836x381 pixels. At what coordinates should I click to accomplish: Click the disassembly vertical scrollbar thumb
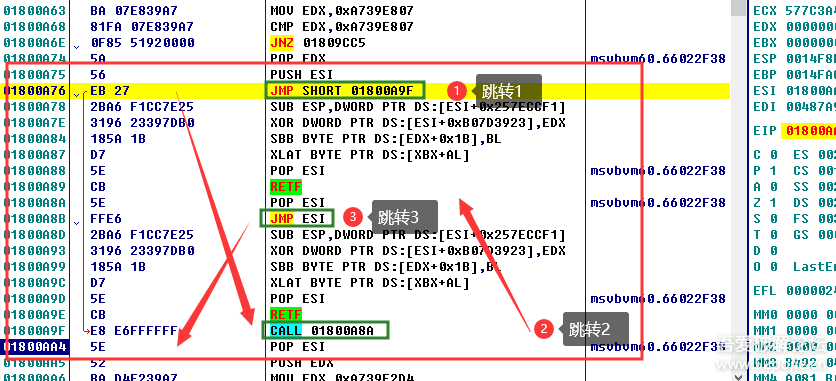coord(738,8)
